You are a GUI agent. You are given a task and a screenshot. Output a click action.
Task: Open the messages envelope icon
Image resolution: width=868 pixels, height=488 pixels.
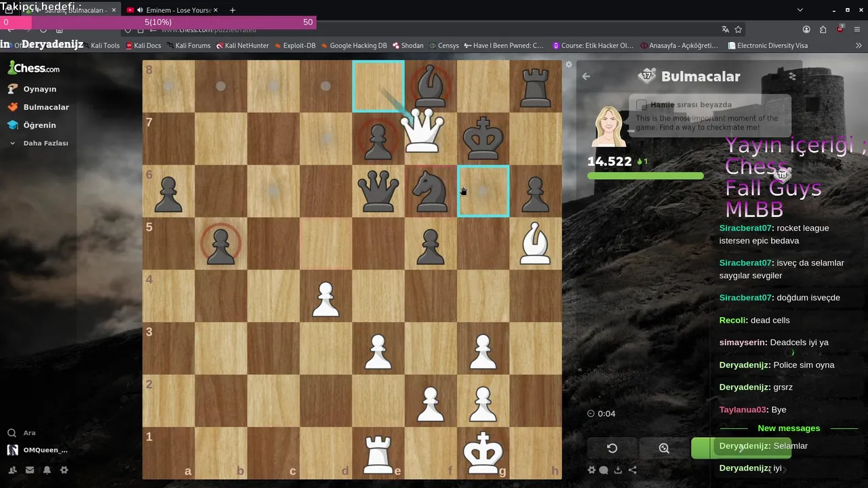pyautogui.click(x=30, y=470)
